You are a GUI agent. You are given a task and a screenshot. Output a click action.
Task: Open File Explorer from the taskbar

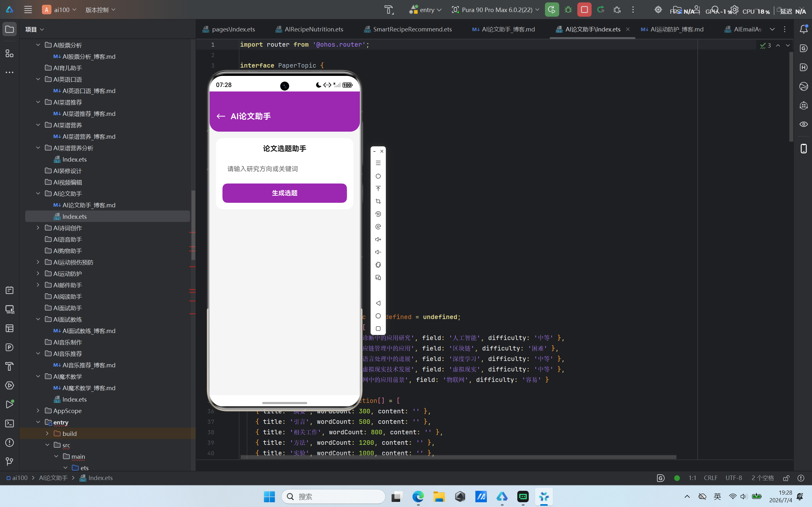click(x=439, y=497)
